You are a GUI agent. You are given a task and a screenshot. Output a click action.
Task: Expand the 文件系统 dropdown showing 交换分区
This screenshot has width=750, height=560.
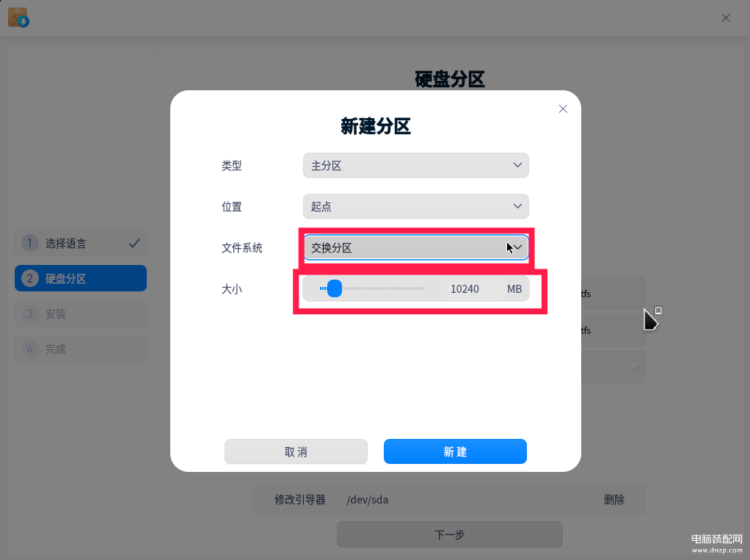click(x=415, y=247)
